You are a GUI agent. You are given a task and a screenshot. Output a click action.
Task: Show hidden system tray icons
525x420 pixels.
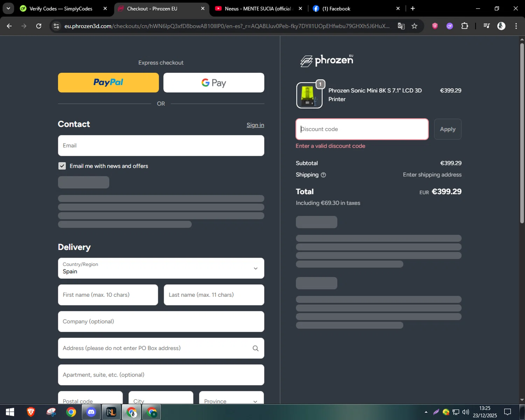click(426, 412)
